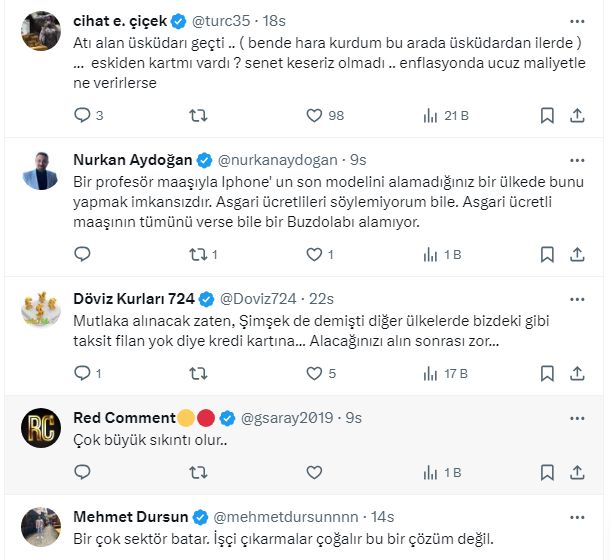View analytics of cihat e. çiçek's tweet
Viewport: 610px width, 560px height.
(x=431, y=116)
